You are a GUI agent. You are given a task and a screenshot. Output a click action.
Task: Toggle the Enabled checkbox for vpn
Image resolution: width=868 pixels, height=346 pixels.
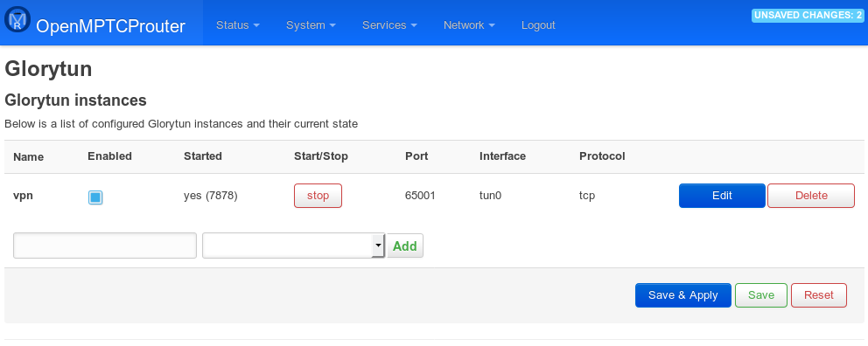pos(95,197)
